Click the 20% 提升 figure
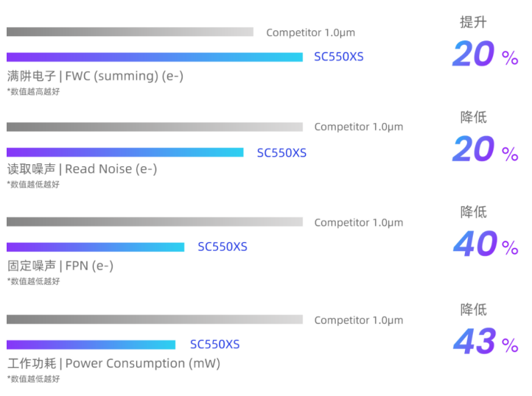 486,54
